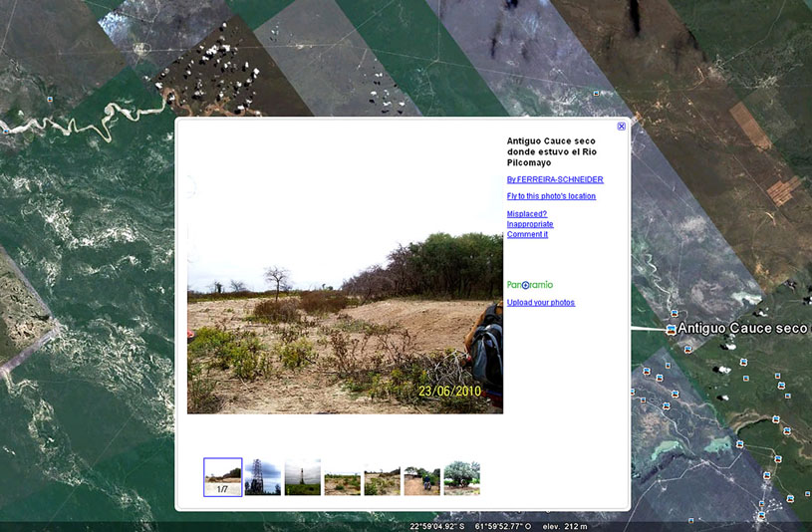Click Fly to this photo's location
Viewport: 812px width, 532px height.
coord(551,196)
